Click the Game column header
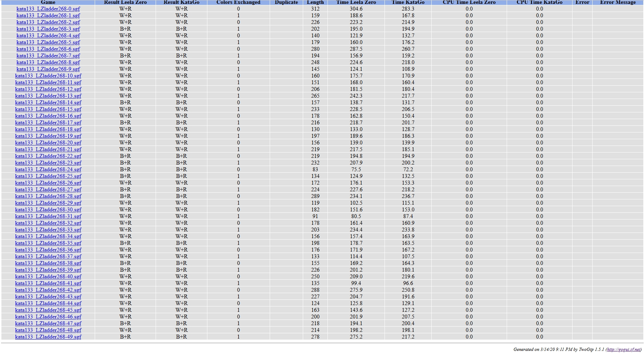Viewport: 644px width, 353px height. [48, 2]
